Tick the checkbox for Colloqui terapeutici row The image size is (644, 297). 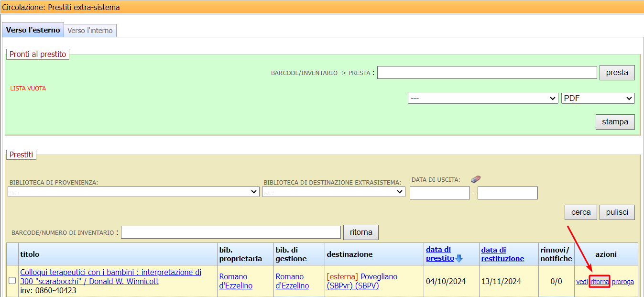(12, 281)
